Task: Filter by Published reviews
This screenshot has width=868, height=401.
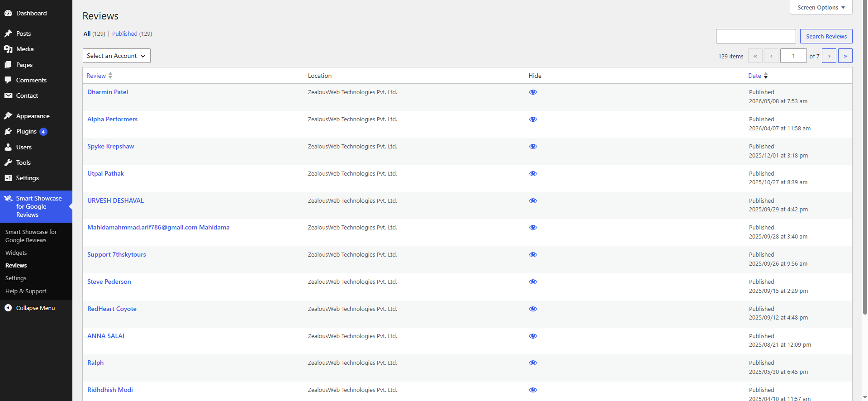Action: 125,33
